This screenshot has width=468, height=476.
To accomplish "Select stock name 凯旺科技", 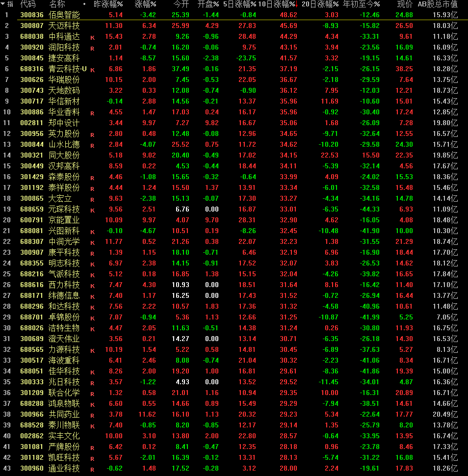I will click(x=64, y=457).
